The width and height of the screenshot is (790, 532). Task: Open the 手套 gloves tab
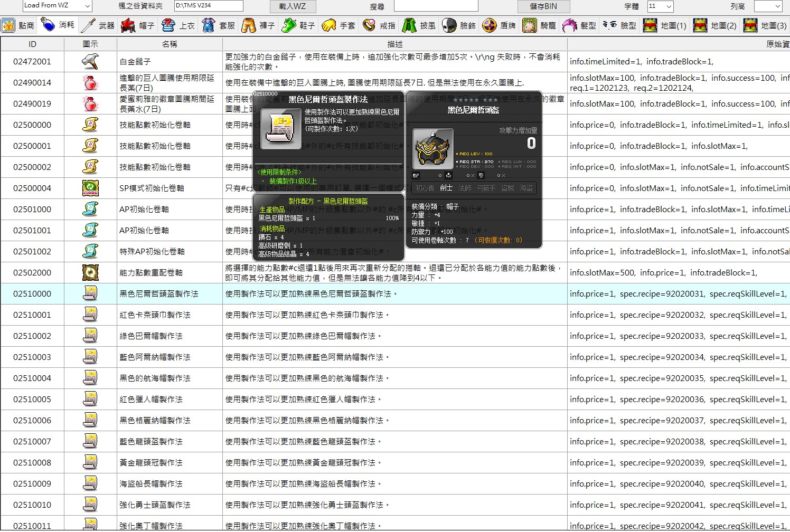pyautogui.click(x=338, y=25)
